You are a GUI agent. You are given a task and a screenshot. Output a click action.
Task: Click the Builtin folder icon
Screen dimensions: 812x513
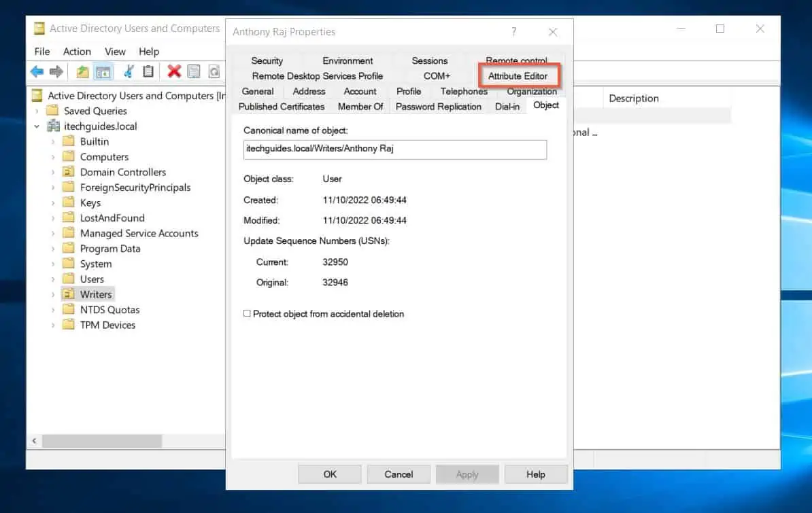(69, 141)
